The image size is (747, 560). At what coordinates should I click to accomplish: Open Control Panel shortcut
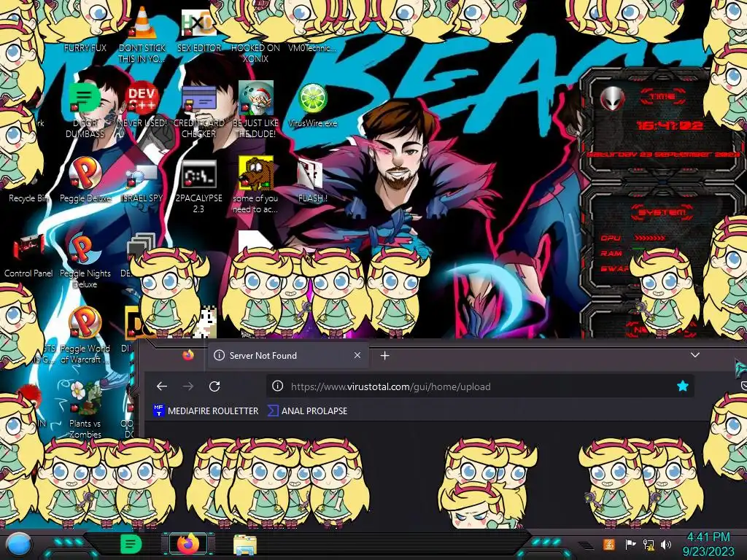tap(28, 256)
